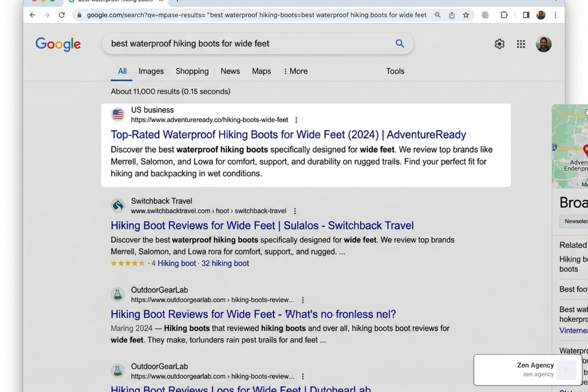The image size is (588, 392).
Task: Switch to the News tab
Action: point(230,71)
